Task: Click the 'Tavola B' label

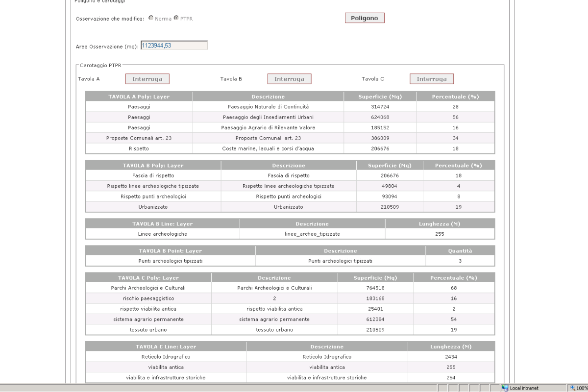Action: tap(231, 78)
